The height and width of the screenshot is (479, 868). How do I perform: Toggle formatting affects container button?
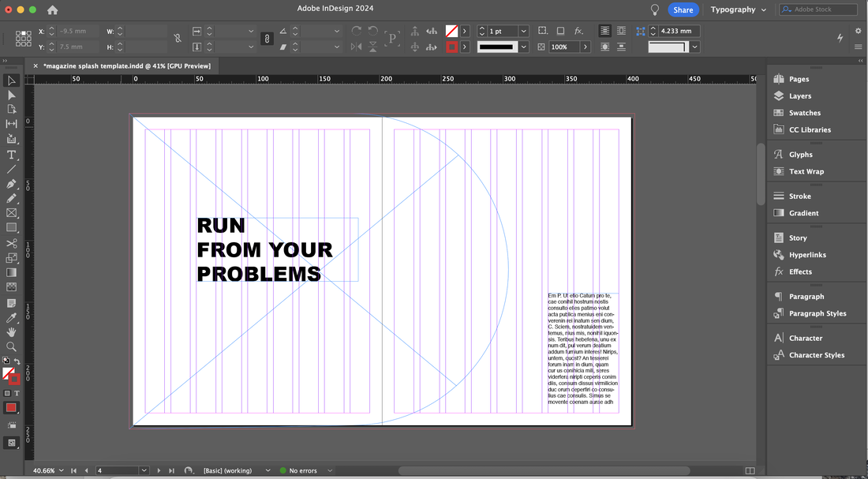coord(7,393)
